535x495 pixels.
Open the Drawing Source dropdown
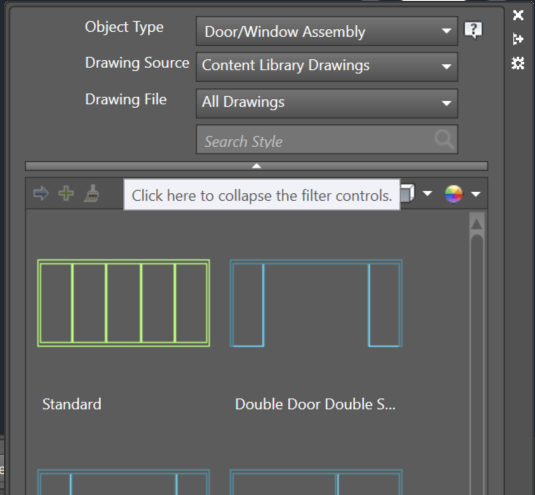click(x=327, y=67)
